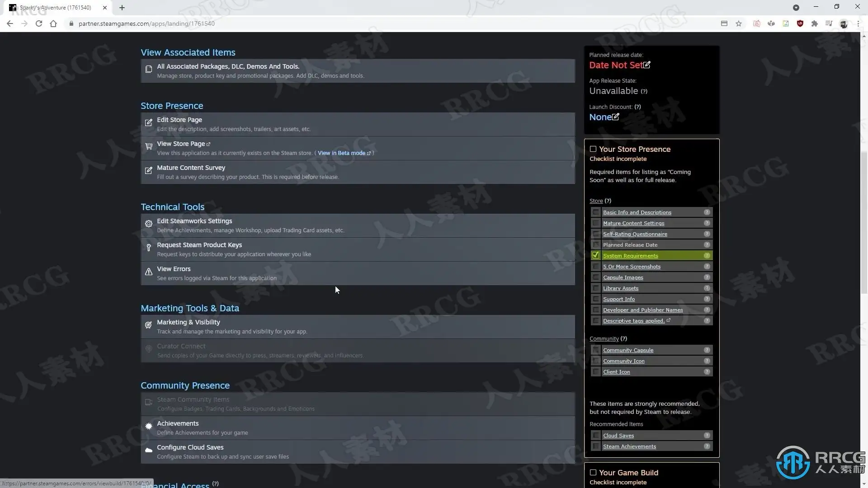Click the planned release date edit icon
Image resolution: width=868 pixels, height=488 pixels.
647,65
